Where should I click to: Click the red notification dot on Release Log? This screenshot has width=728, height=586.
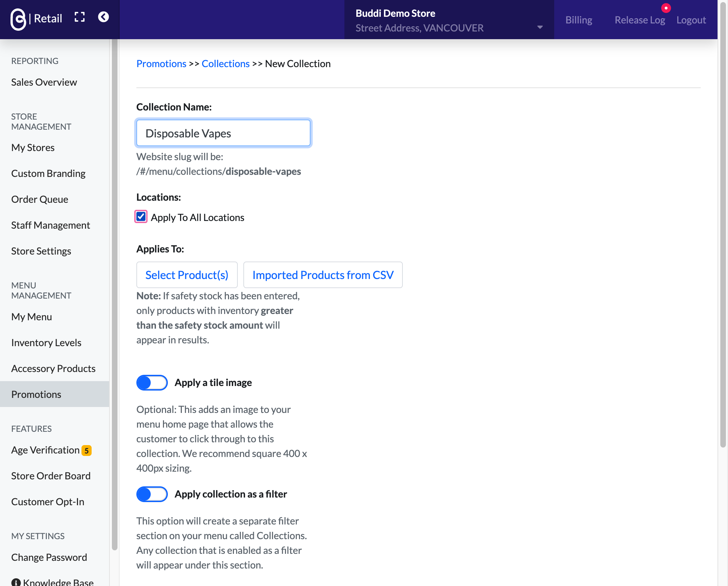[666, 8]
